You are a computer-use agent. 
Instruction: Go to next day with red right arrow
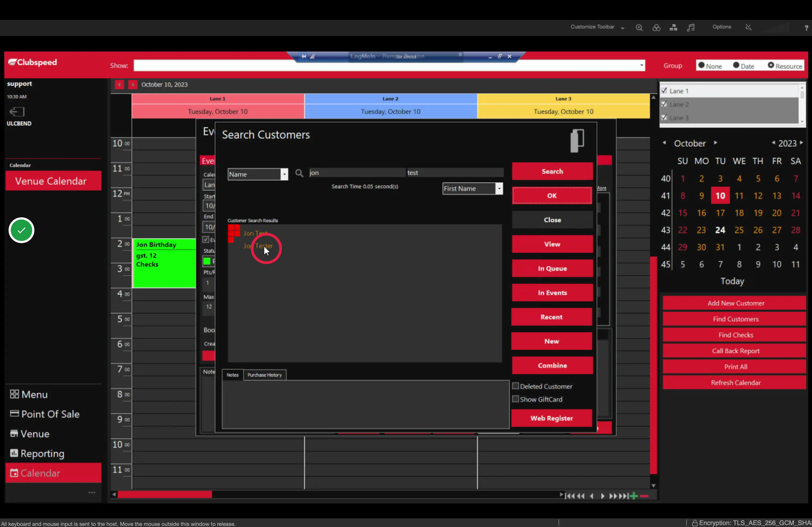(x=133, y=85)
